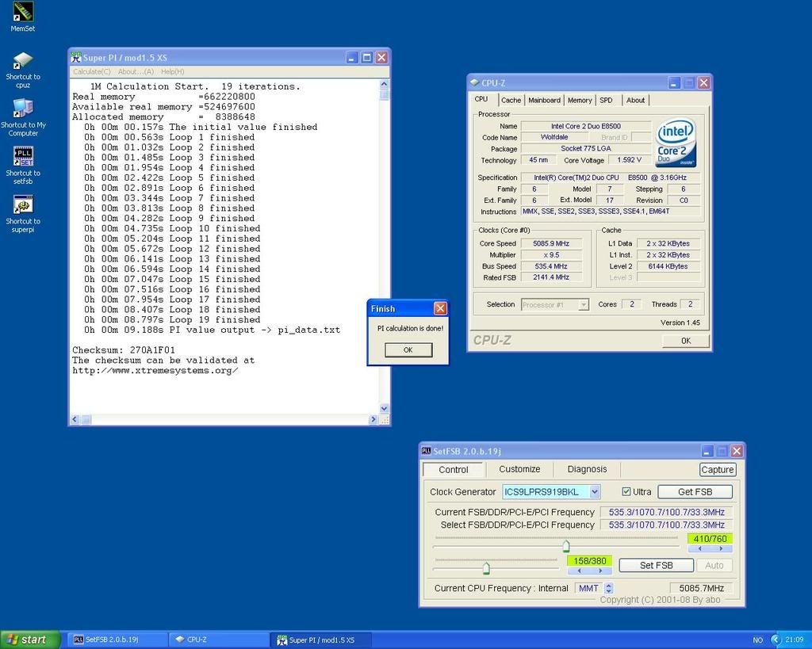Close the CPU-Z window
The width and height of the screenshot is (812, 649).
pyautogui.click(x=703, y=82)
